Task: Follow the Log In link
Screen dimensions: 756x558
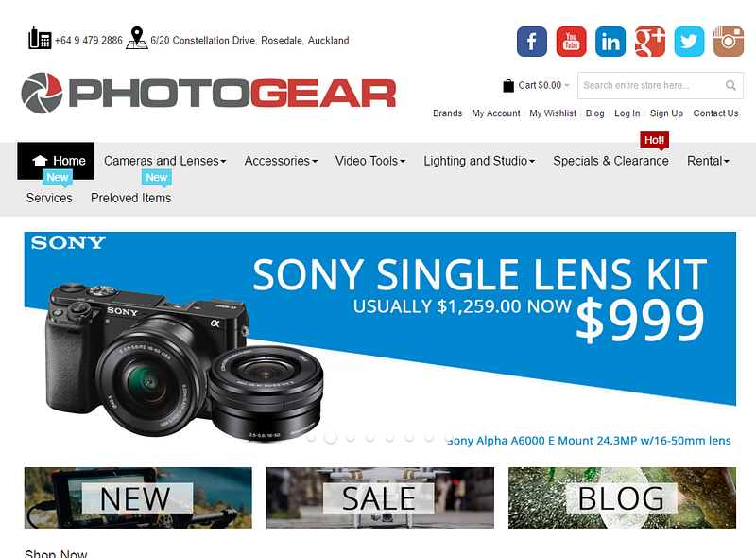Action: coord(627,113)
